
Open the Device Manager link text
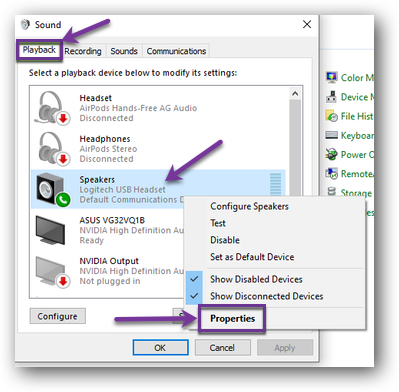tap(357, 97)
